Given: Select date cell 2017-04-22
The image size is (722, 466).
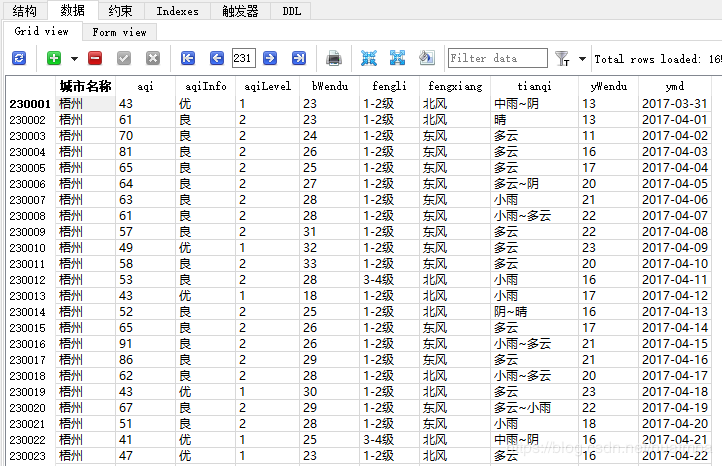Looking at the screenshot, I should coord(675,456).
